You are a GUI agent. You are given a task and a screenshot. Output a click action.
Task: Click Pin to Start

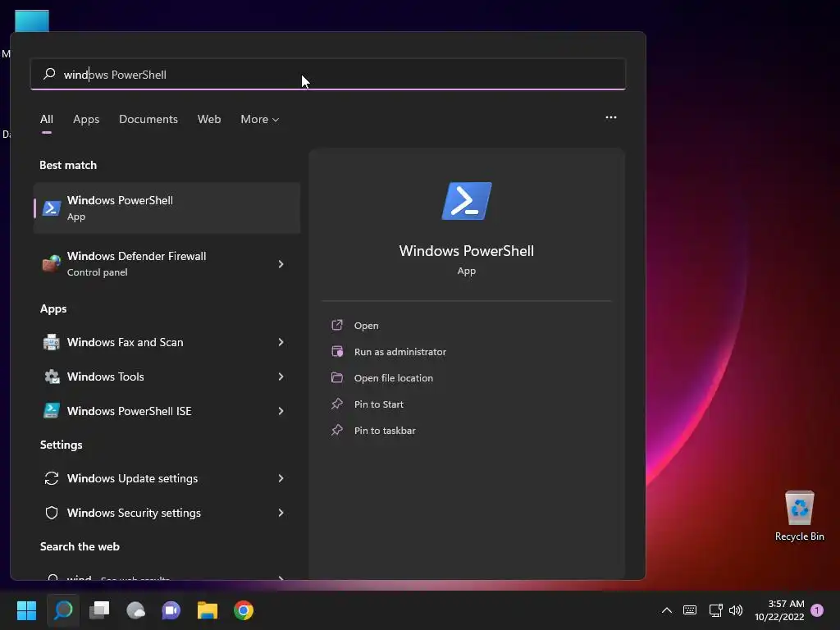(x=379, y=404)
